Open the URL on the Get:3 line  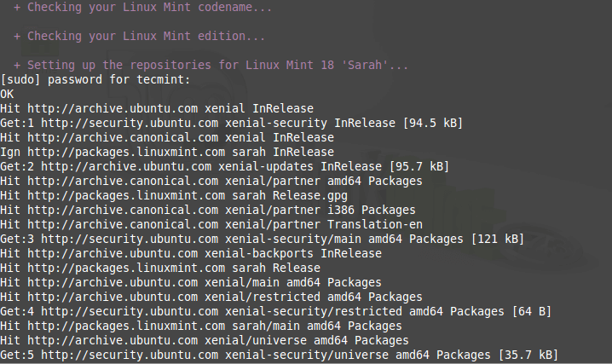[x=129, y=239]
